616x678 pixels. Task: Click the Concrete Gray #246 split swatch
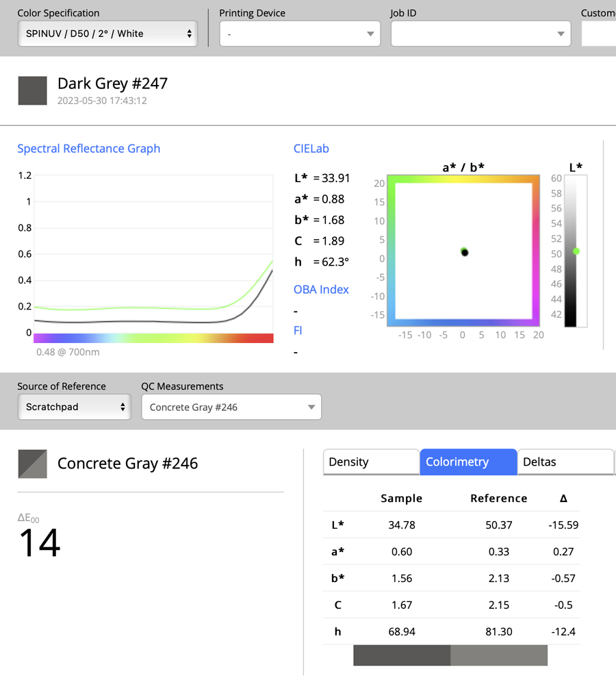click(32, 464)
